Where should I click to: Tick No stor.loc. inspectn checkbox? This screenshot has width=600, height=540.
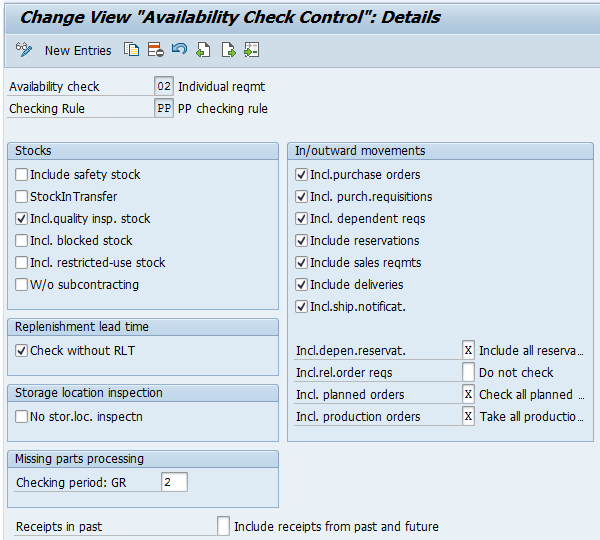tap(21, 416)
